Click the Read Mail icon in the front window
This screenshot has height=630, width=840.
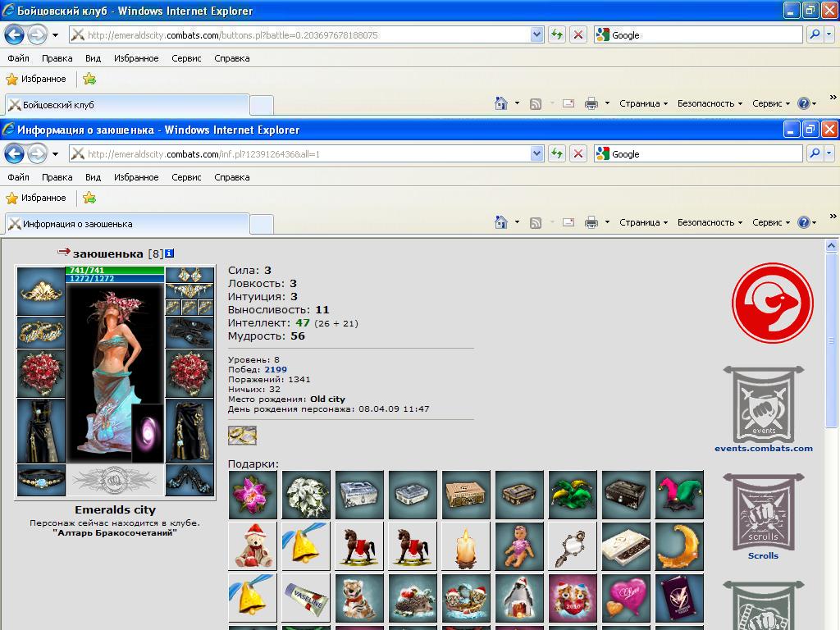coord(568,222)
